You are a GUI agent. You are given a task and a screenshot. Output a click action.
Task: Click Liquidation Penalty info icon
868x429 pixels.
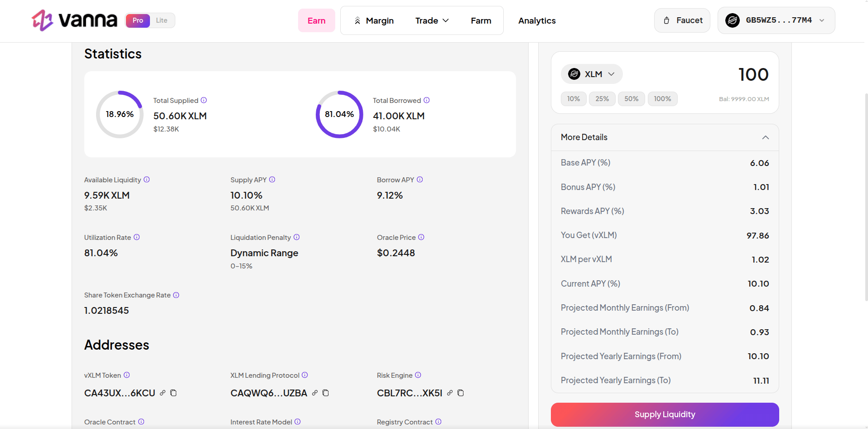pos(297,237)
